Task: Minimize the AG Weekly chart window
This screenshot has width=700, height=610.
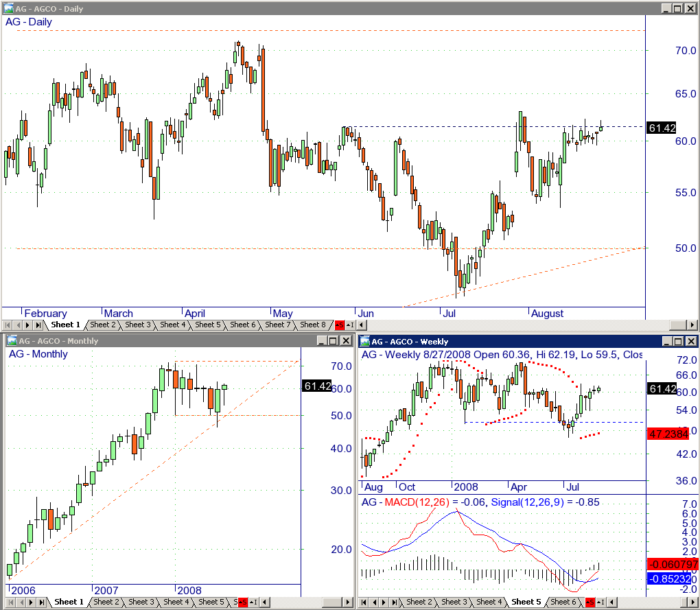Action: [x=667, y=342]
